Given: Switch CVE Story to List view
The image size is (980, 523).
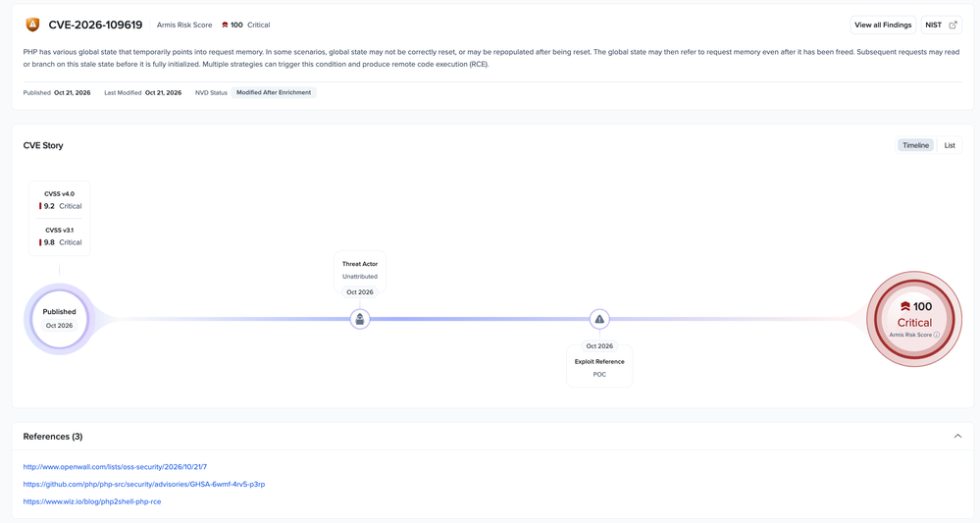Looking at the screenshot, I should coord(950,145).
